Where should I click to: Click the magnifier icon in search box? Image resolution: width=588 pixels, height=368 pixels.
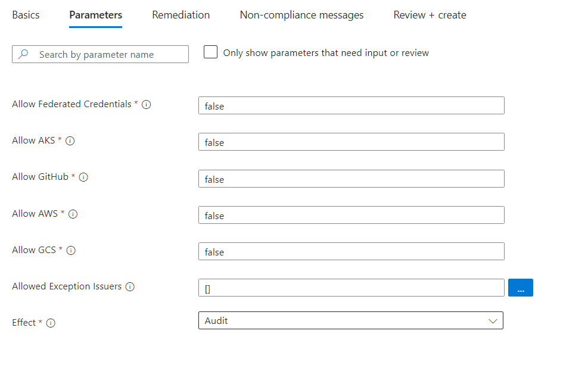[x=23, y=54]
